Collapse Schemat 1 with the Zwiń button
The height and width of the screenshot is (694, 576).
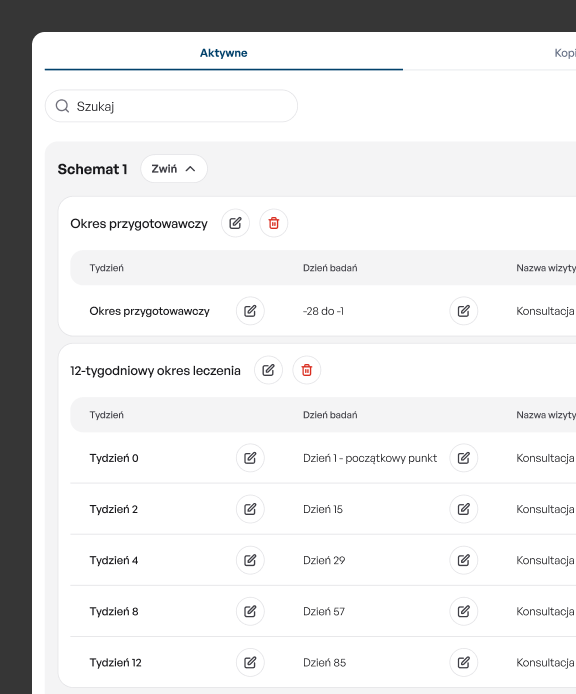174,169
